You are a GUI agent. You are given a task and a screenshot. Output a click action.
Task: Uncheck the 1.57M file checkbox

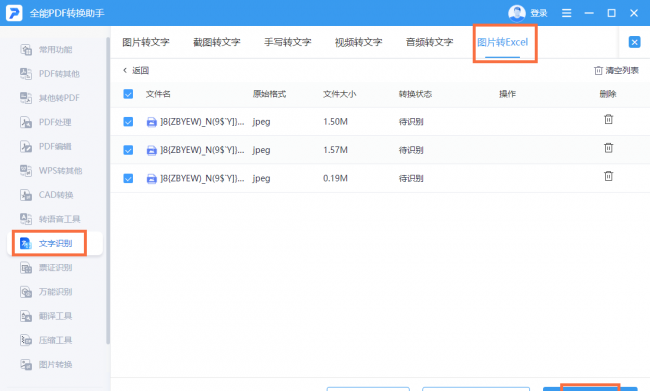pos(128,150)
